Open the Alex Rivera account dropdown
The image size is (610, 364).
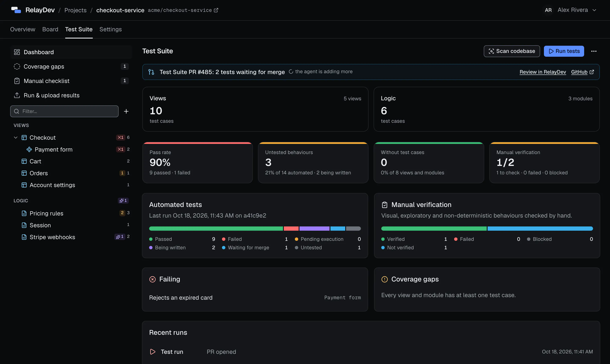pos(570,10)
